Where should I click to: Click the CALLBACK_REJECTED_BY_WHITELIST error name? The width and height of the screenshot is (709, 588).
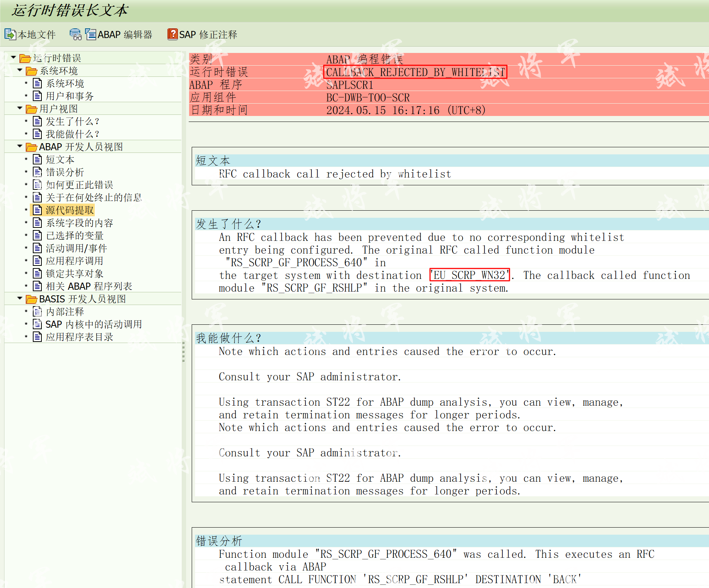pyautogui.click(x=415, y=72)
